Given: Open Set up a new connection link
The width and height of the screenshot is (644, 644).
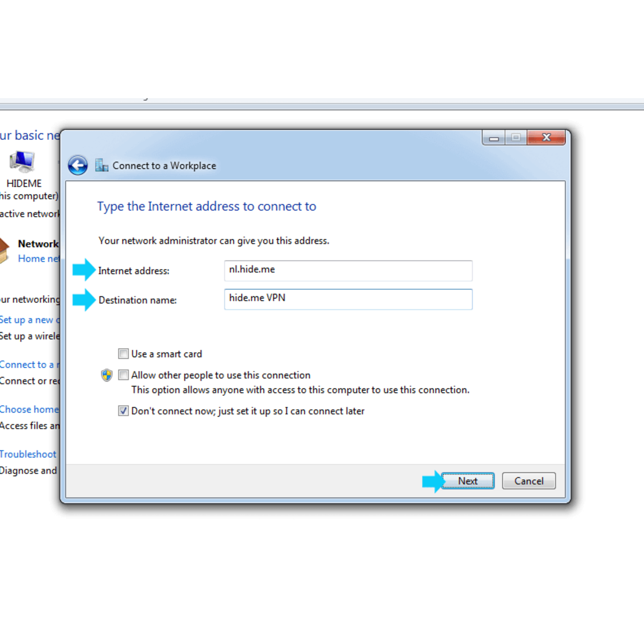Looking at the screenshot, I should [x=29, y=320].
